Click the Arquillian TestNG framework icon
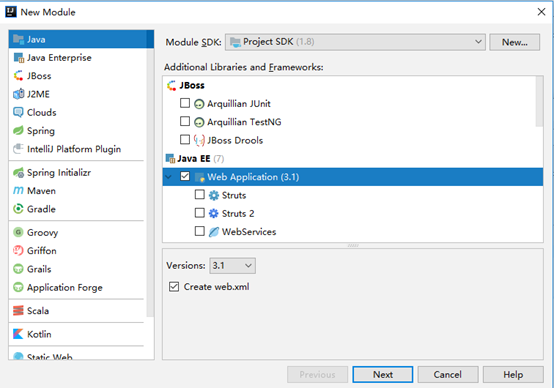Image resolution: width=554 pixels, height=388 pixels. pos(199,122)
